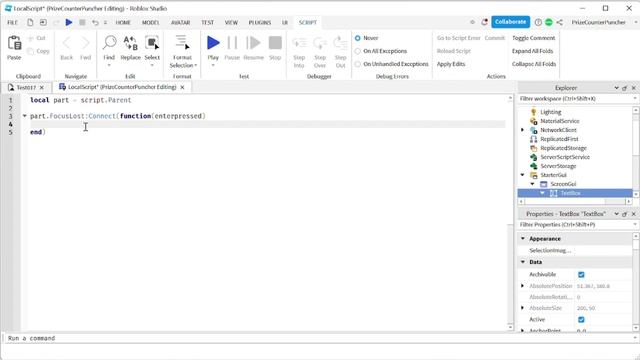Click the Step Over debugger icon
The height and width of the screenshot is (360, 640).
320,42
